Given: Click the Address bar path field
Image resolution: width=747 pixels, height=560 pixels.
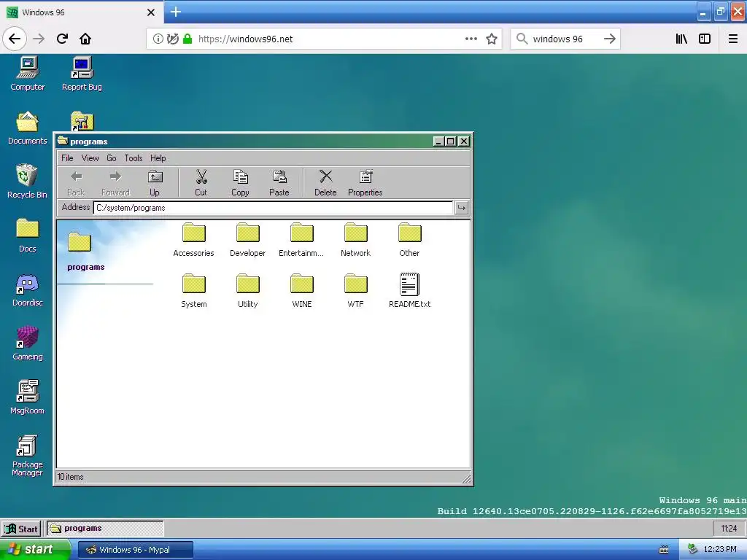Looking at the screenshot, I should [x=273, y=208].
